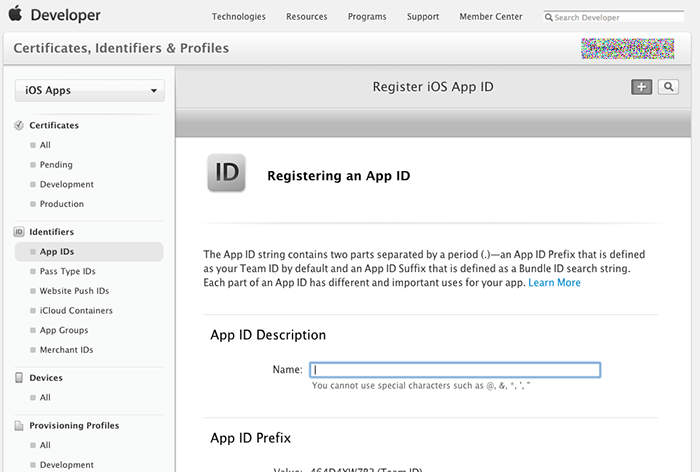This screenshot has height=472, width=700.
Task: Click the Apple logo icon
Action: click(15, 16)
